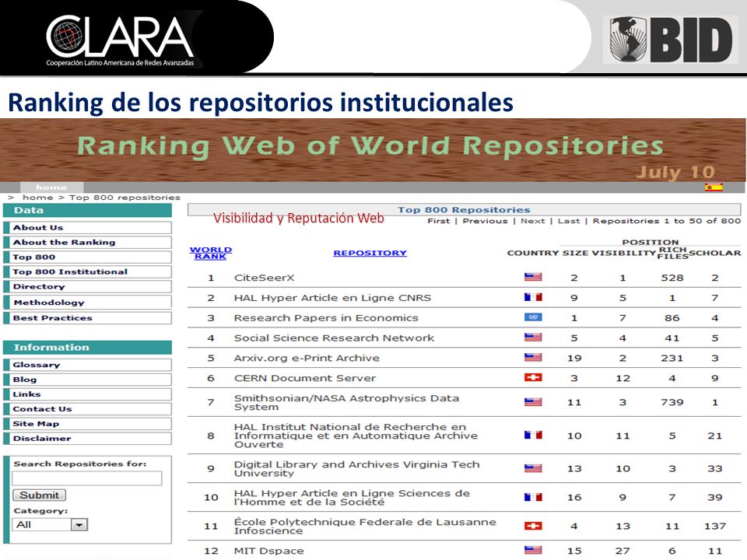The height and width of the screenshot is (560, 747).
Task: Open the Directory menu item
Action: 88,287
